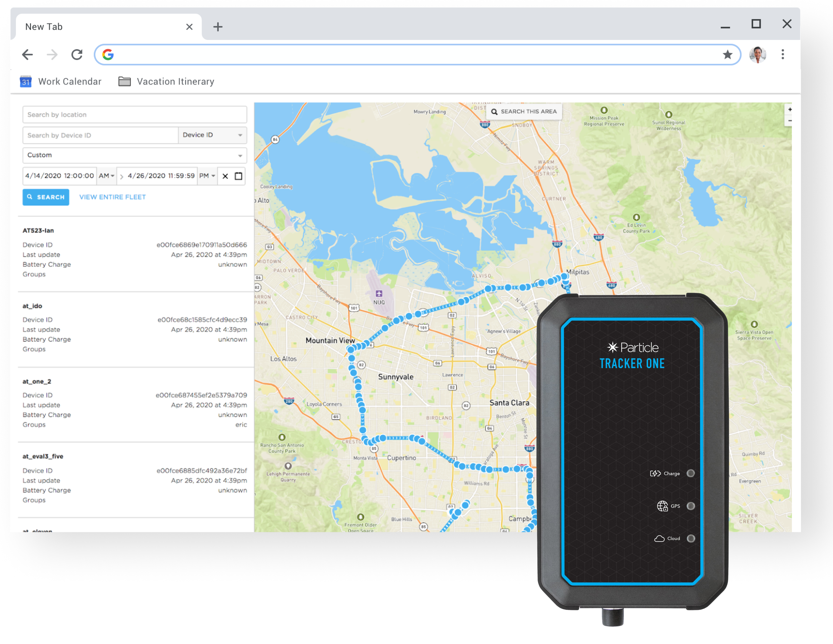Zoom out on the map
Viewport: 833px width, 644px height.
click(790, 121)
